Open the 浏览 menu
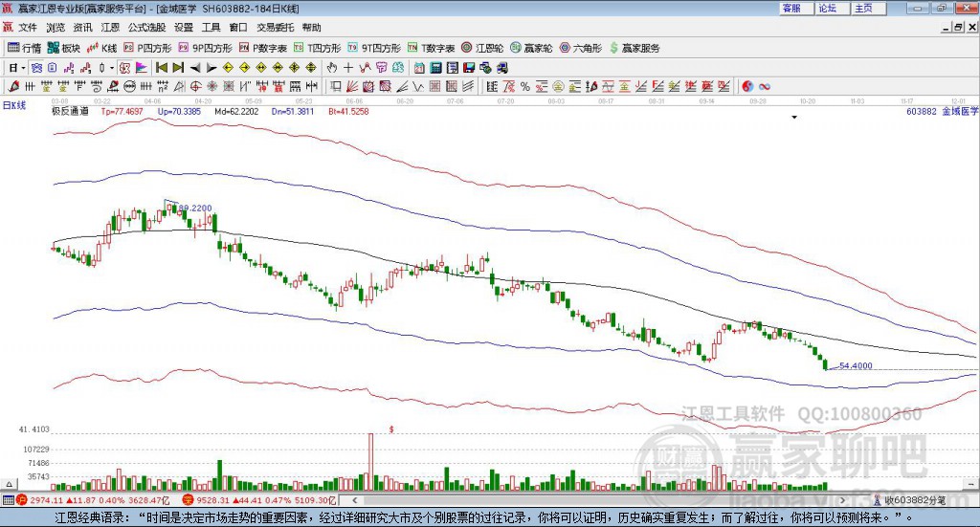This screenshot has height=527, width=980. tap(55, 28)
